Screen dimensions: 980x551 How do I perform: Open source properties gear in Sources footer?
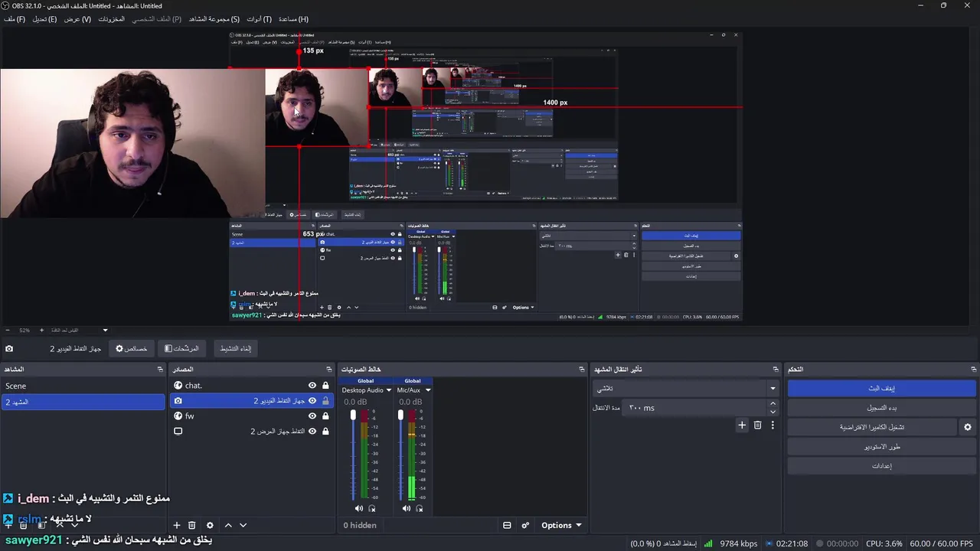click(x=209, y=525)
